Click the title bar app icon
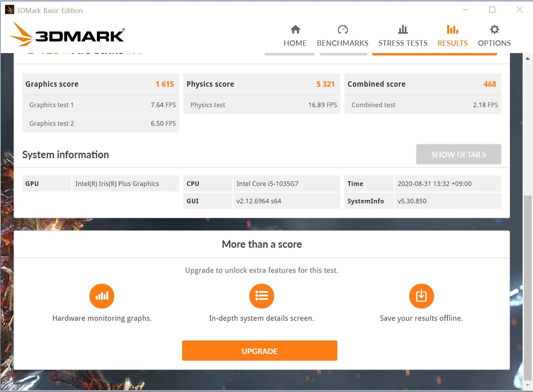This screenshot has height=392, width=533. pyautogui.click(x=9, y=10)
